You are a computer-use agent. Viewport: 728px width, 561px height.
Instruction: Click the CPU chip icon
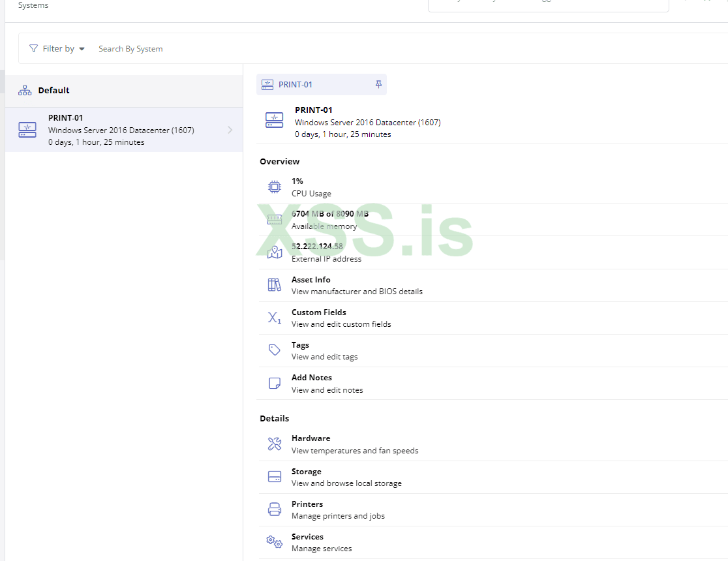click(x=275, y=187)
